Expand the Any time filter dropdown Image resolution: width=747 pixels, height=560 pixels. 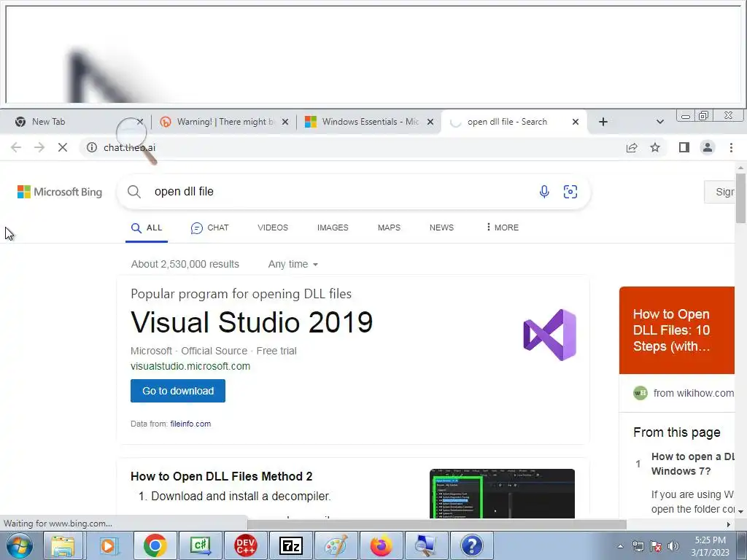pos(293,264)
